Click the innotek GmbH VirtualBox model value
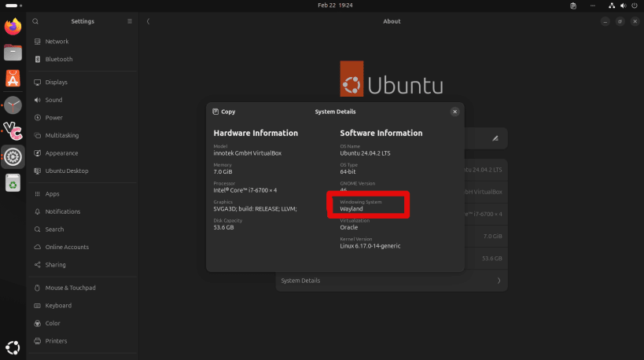Image resolution: width=644 pixels, height=360 pixels. coord(247,153)
